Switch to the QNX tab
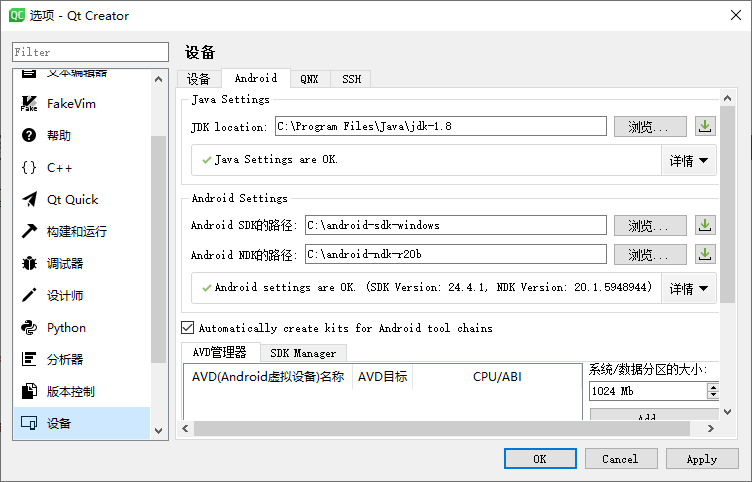This screenshot has width=752, height=482. pos(309,79)
